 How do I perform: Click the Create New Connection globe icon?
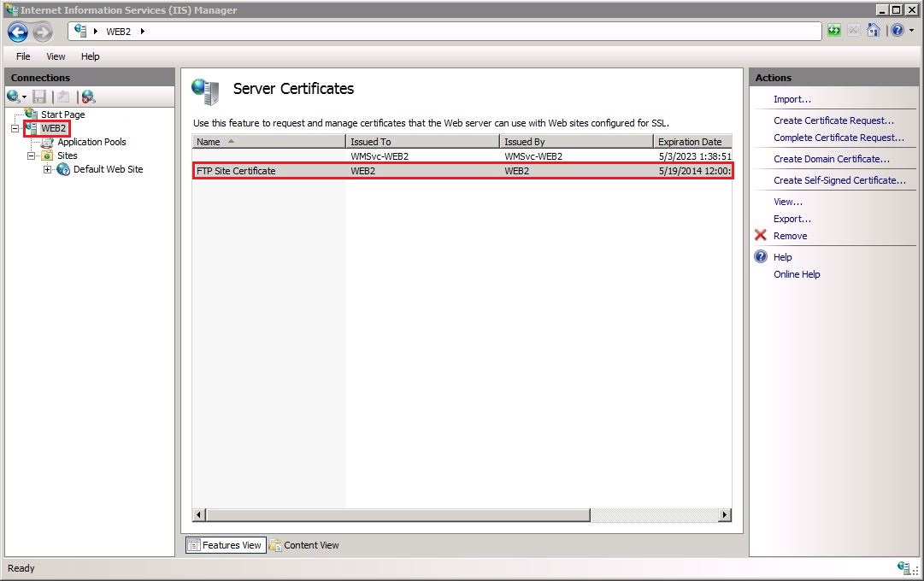(x=15, y=97)
